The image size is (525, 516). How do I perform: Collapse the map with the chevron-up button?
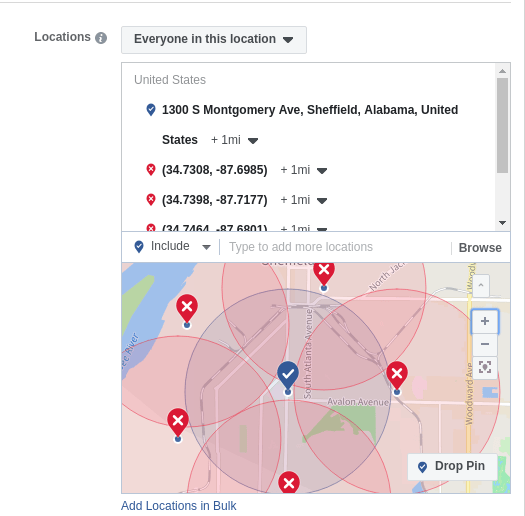point(481,286)
